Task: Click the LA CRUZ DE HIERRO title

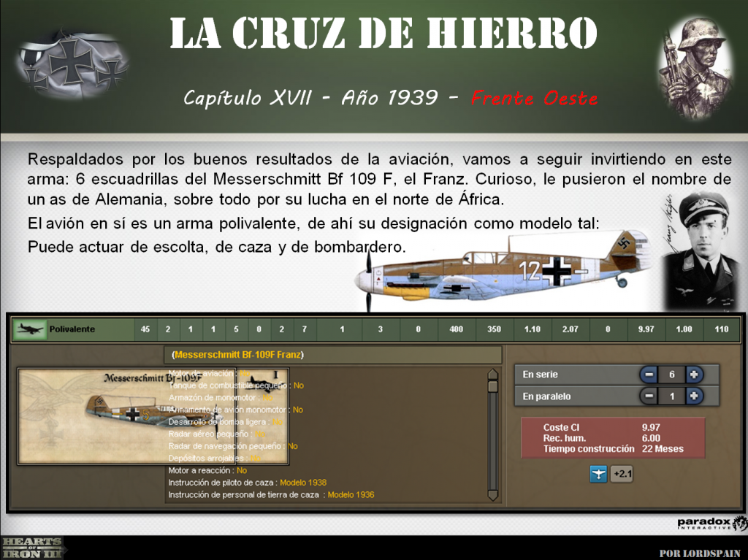Action: pyautogui.click(x=383, y=33)
